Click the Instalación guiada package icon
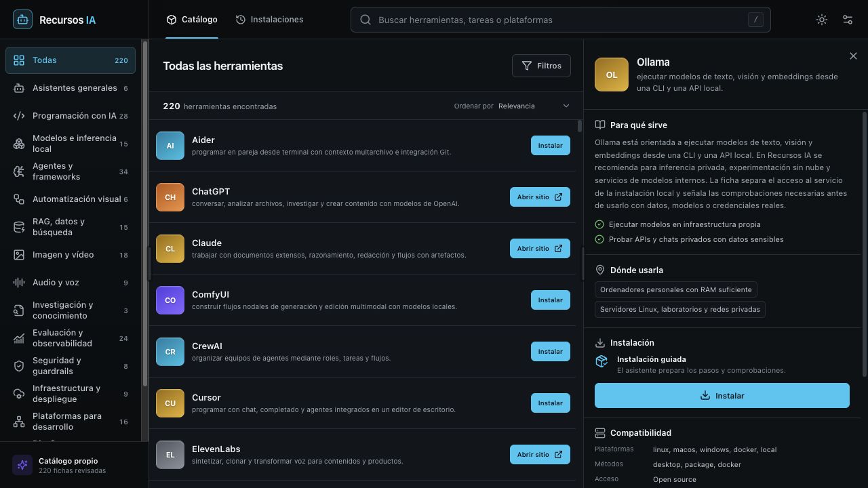The width and height of the screenshot is (868, 488). coord(601,361)
